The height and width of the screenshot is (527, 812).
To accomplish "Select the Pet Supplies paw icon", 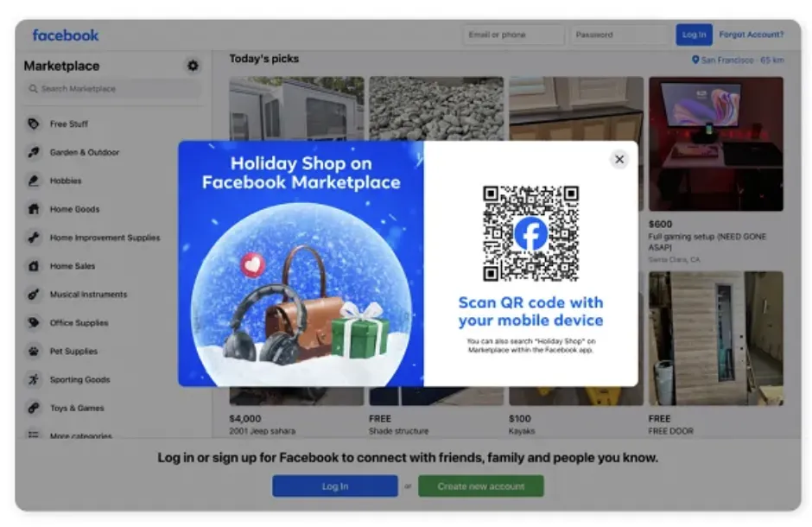I will (x=34, y=352).
